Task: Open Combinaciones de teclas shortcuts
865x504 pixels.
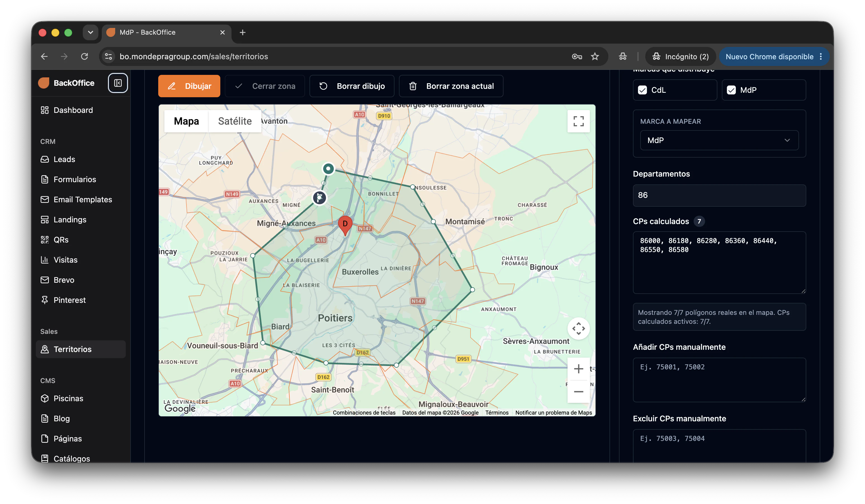Action: [x=364, y=412]
